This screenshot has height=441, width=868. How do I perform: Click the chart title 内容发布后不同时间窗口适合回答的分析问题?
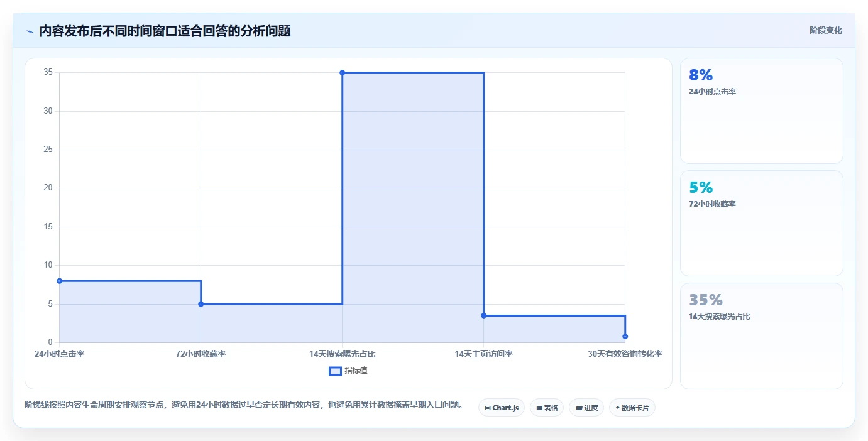(x=165, y=31)
